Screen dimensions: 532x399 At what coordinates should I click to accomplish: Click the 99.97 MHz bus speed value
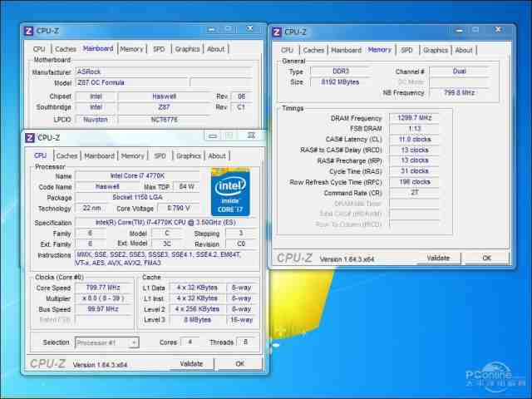coord(103,309)
